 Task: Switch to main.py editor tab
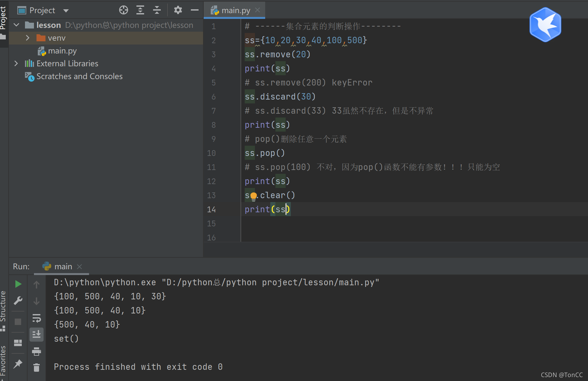pyautogui.click(x=235, y=10)
